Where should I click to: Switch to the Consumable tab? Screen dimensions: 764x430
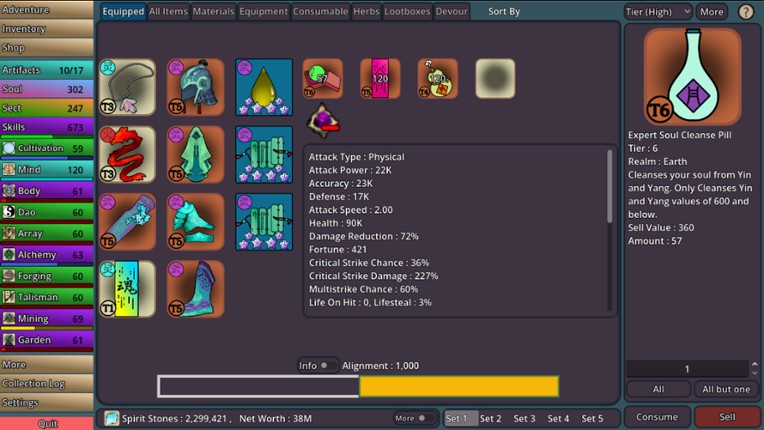click(320, 12)
